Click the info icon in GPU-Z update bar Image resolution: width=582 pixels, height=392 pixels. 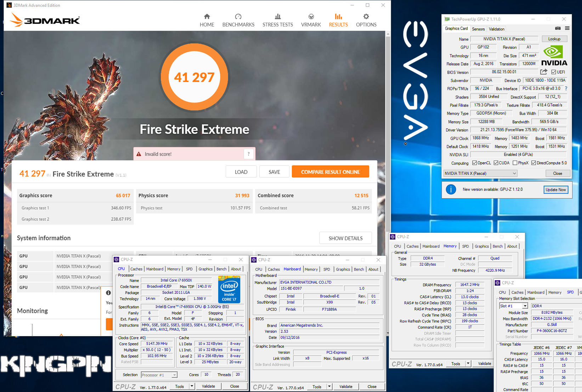[x=451, y=190]
